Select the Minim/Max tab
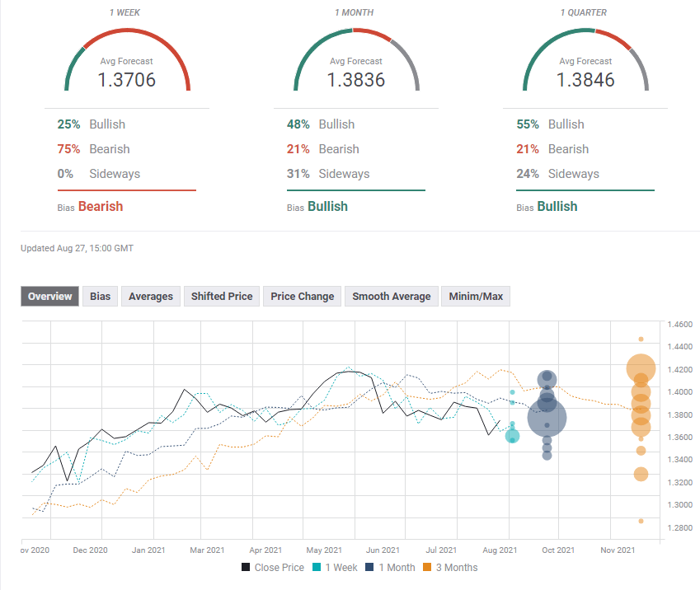 point(476,297)
